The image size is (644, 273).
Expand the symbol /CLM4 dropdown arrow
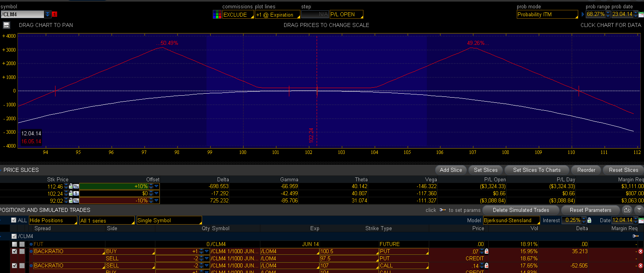tap(48, 14)
